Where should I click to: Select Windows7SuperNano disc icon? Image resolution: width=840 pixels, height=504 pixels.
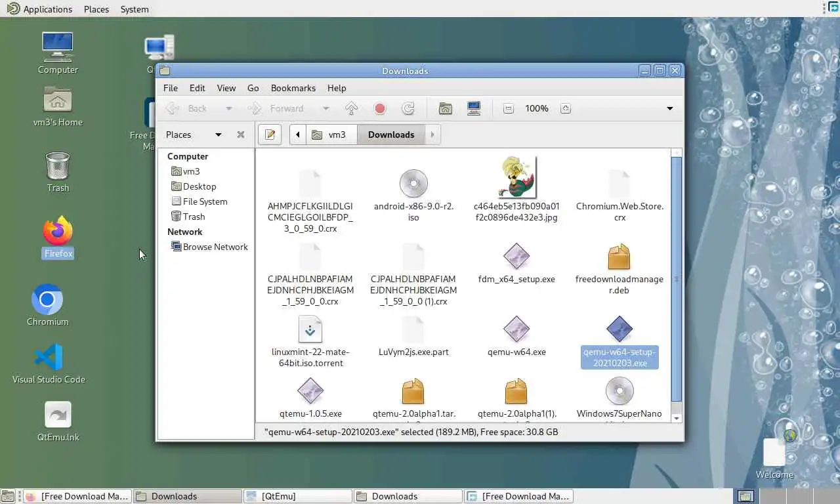(619, 391)
